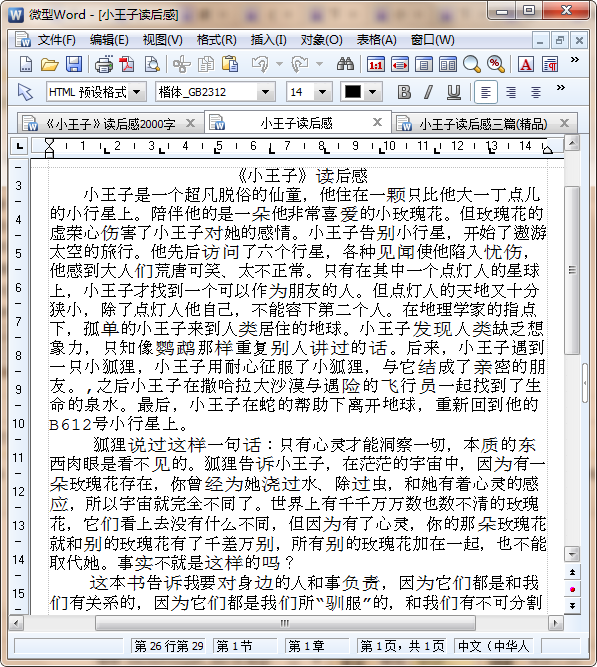This screenshot has width=597, height=667.
Task: Cut the selection with the scissors icon
Action: 182,64
